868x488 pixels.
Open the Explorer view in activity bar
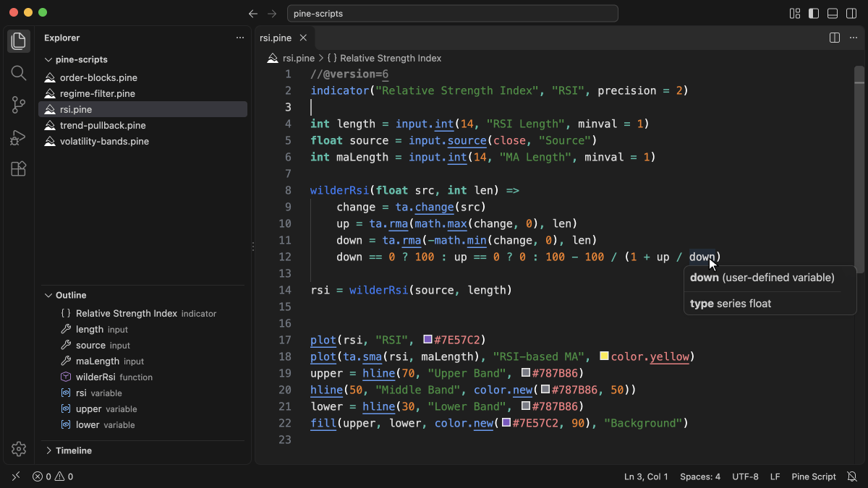coord(19,41)
